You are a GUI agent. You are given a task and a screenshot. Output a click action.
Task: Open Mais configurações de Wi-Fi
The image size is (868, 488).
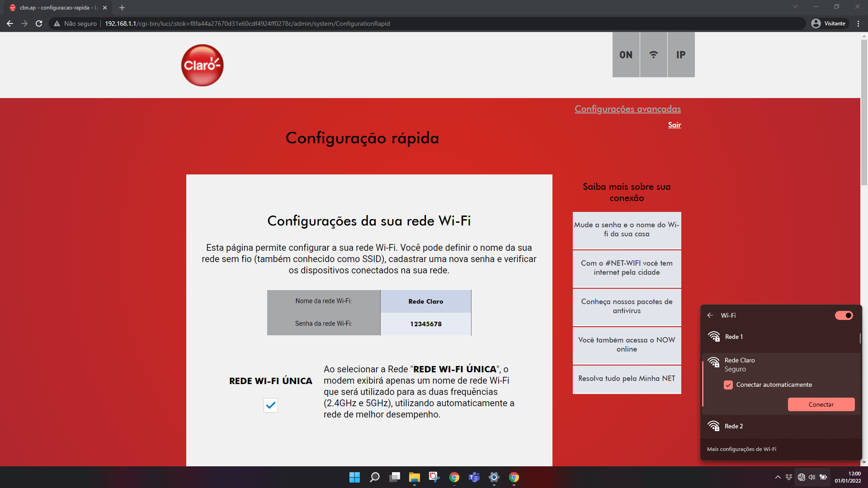click(741, 449)
